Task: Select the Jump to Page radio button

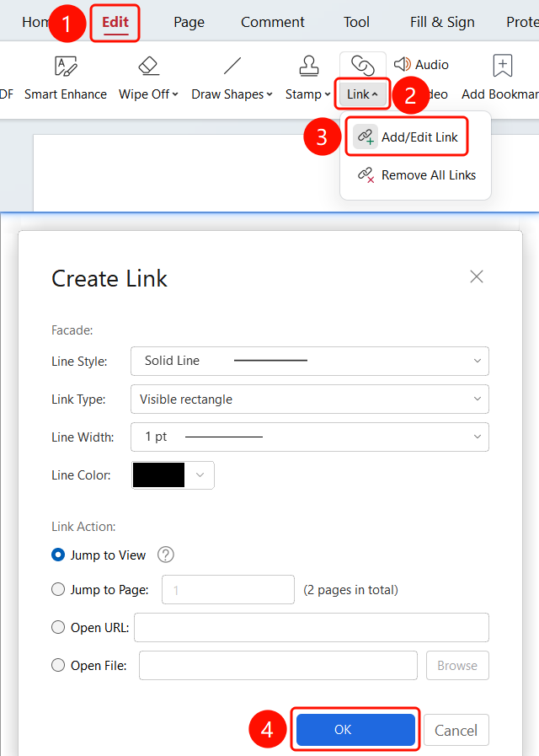Action: pyautogui.click(x=58, y=590)
